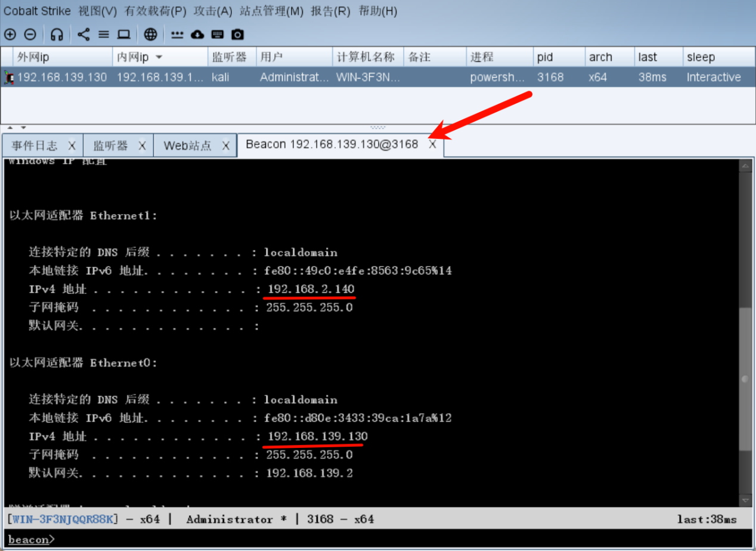Image resolution: width=756 pixels, height=551 pixels.
Task: Click default gateway 192.168.139.2 text
Action: pos(309,473)
